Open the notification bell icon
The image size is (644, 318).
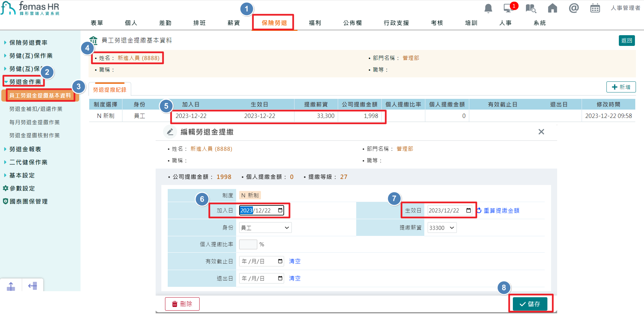[488, 8]
